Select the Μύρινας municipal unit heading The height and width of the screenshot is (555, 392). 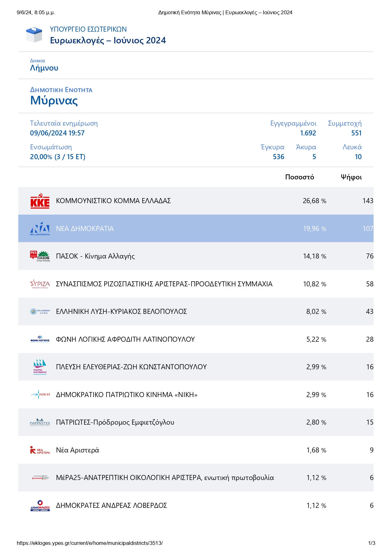tap(54, 101)
